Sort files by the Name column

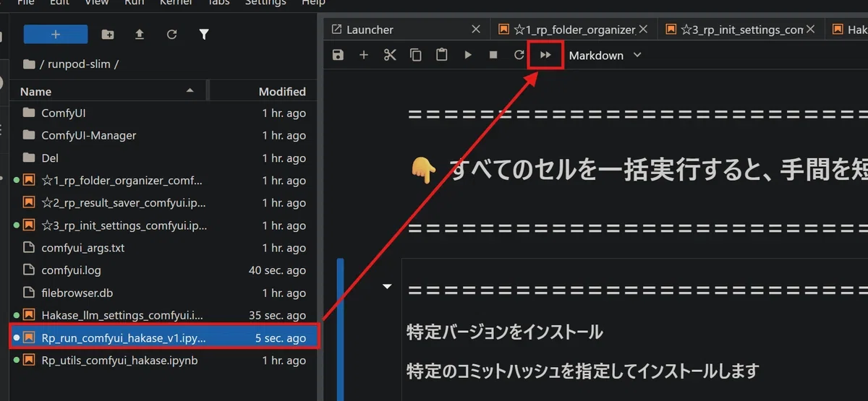point(109,91)
